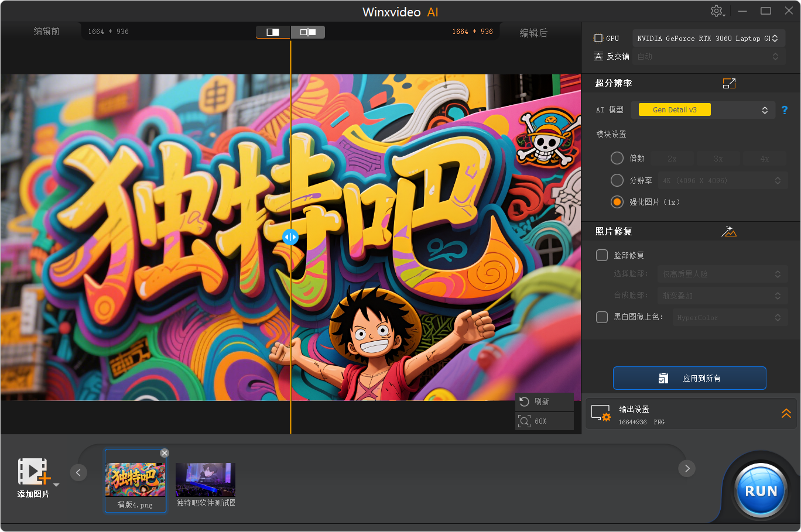Click the split-view comparison slider handle
The width and height of the screenshot is (801, 532).
click(290, 237)
